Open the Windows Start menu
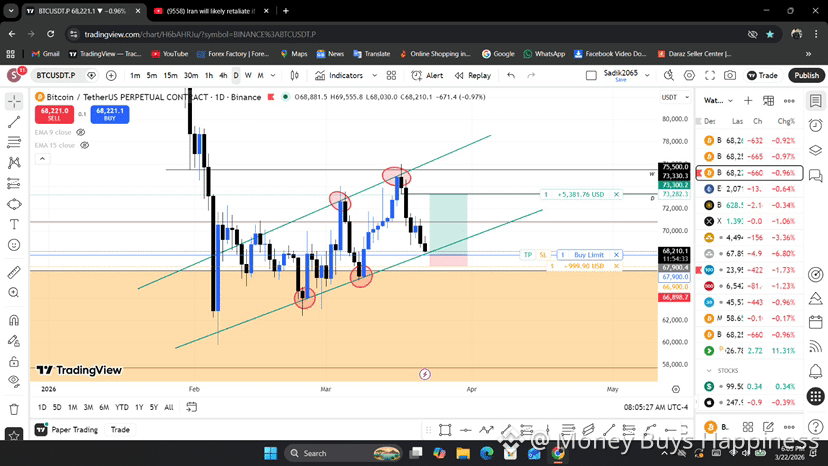Image resolution: width=828 pixels, height=466 pixels. (x=270, y=453)
